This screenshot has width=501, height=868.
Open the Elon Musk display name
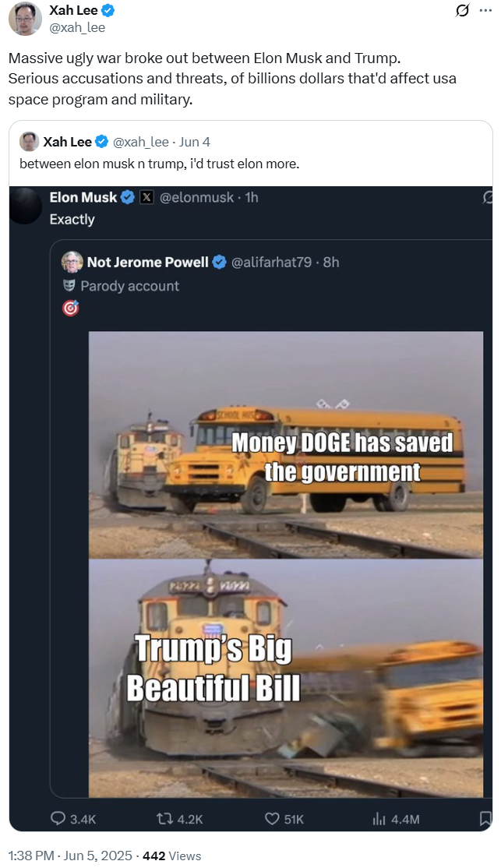click(83, 198)
